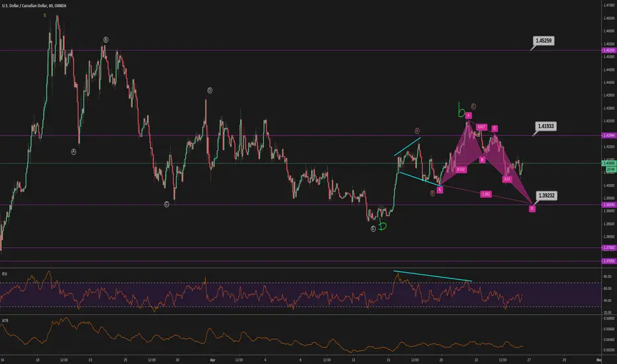Click the circled D wave label above the spike
This screenshot has width=617, height=364.
210,91
